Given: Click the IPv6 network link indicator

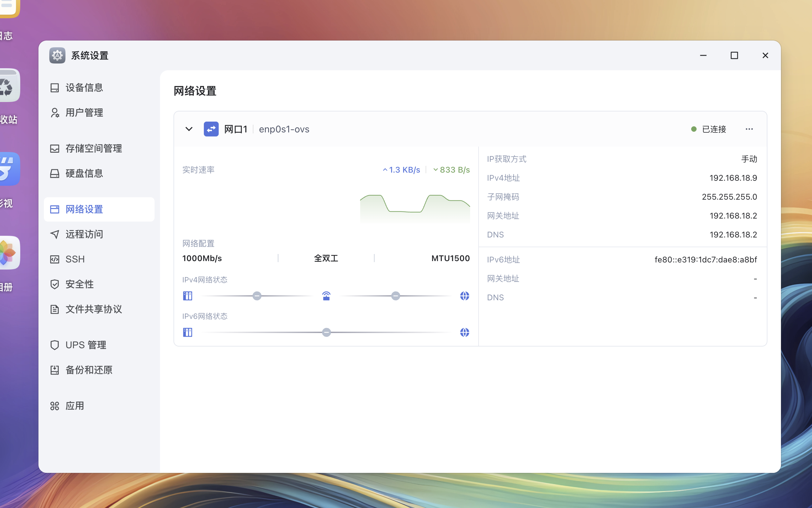Looking at the screenshot, I should 326,332.
